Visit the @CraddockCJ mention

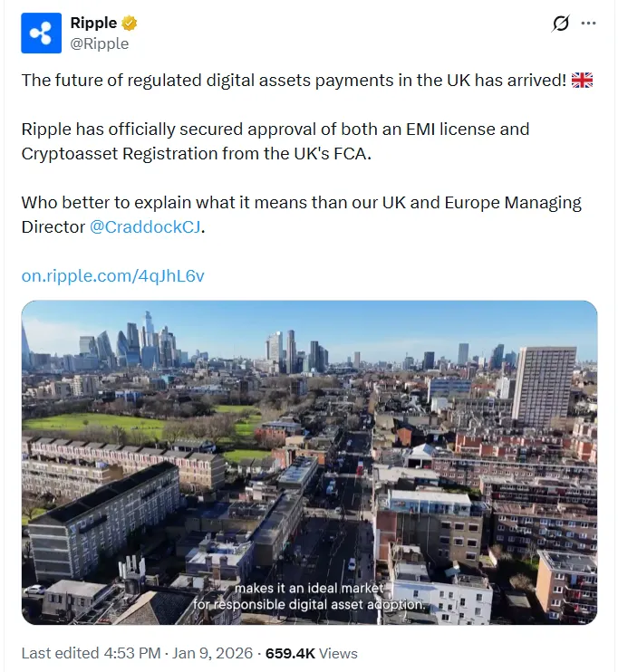(x=145, y=226)
